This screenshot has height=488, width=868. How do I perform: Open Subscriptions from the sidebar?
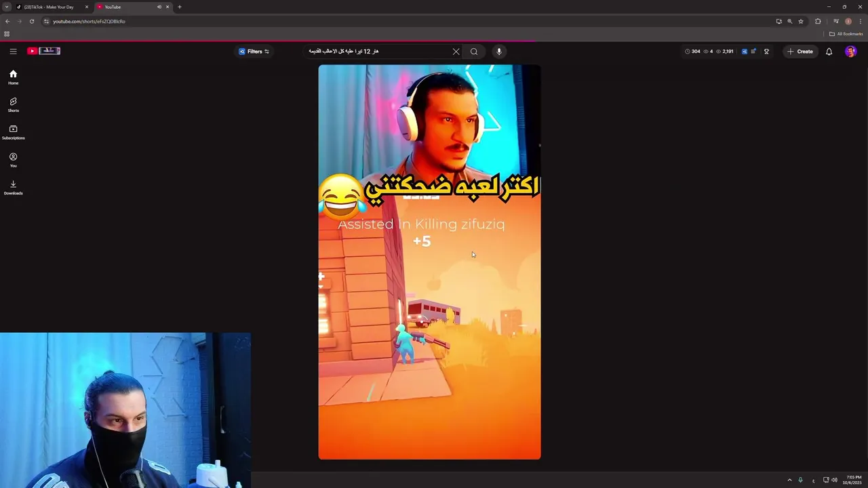[x=13, y=133]
